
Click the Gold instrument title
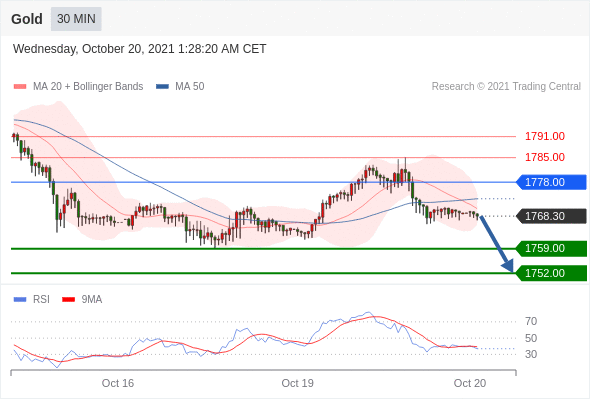[27, 19]
